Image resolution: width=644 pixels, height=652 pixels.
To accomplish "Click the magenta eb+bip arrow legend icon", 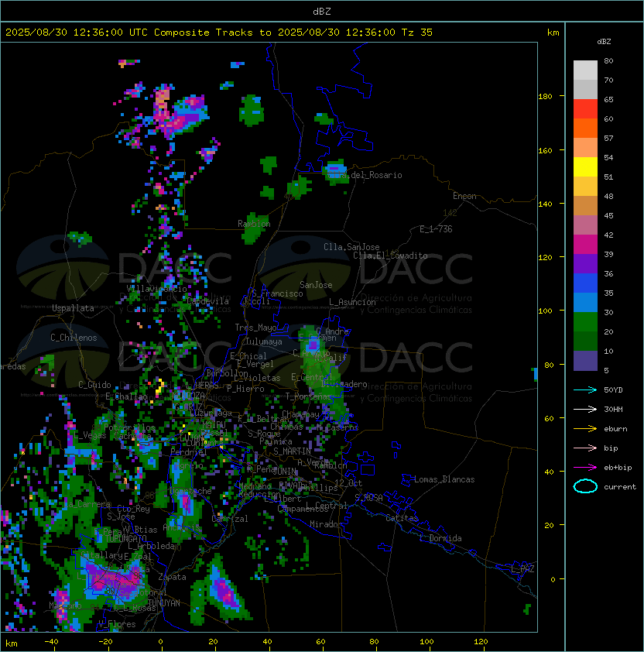I will [x=585, y=468].
